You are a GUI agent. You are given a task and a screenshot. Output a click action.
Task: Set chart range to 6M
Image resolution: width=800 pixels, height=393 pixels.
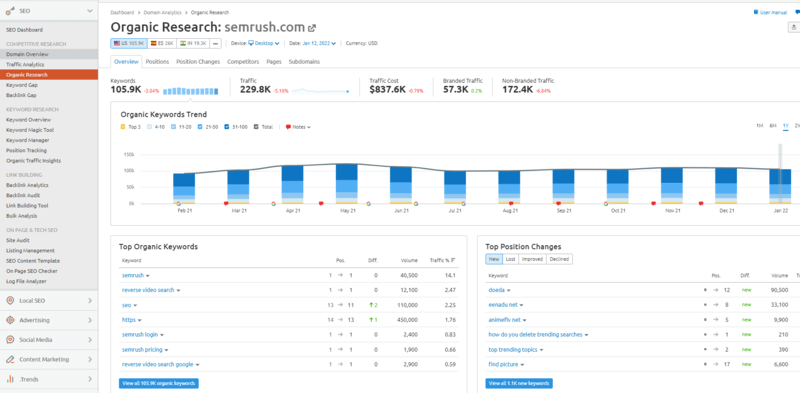[772, 126]
